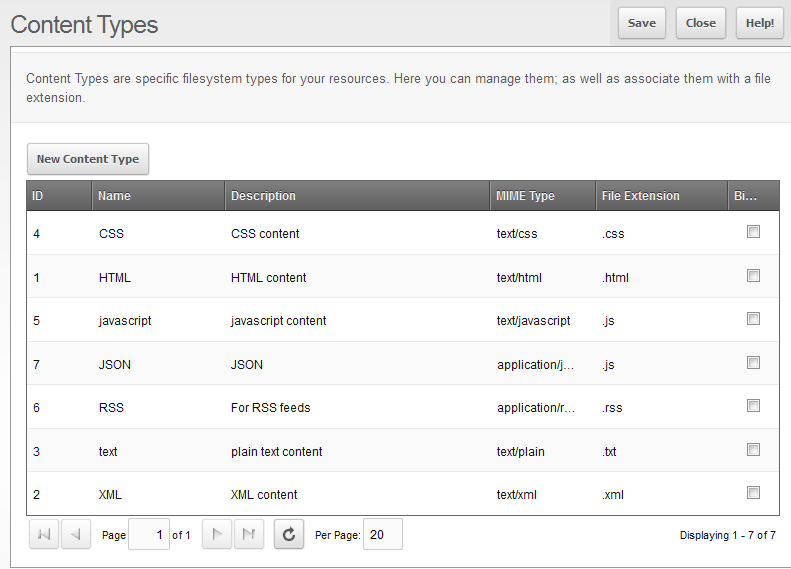
Task: Check the Binary box for XML
Action: pos(753,492)
